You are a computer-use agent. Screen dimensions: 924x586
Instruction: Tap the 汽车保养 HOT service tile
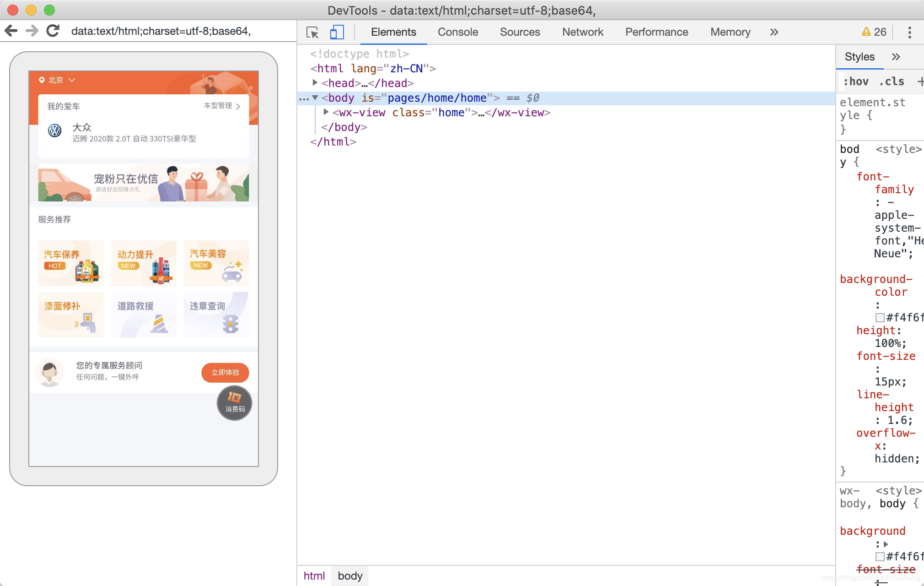pos(71,263)
